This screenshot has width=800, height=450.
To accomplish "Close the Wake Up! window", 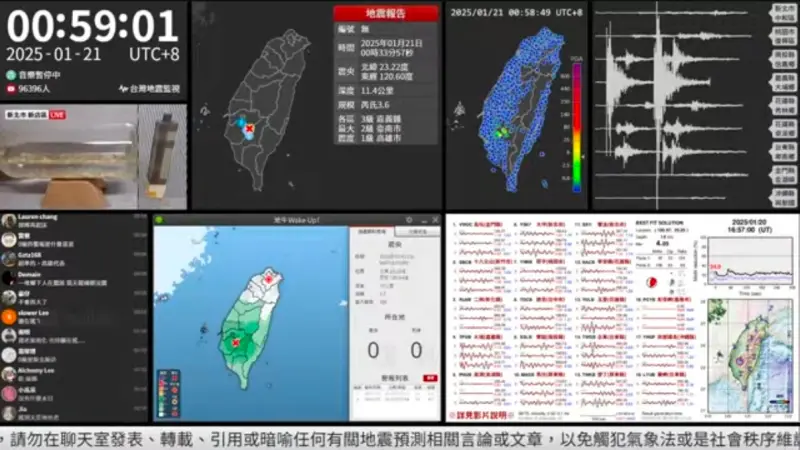I will (435, 220).
